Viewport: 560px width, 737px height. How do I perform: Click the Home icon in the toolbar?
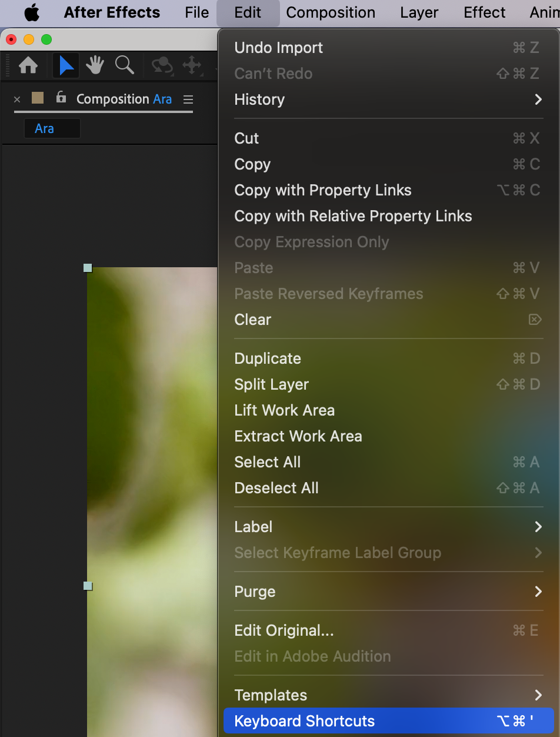pos(28,65)
